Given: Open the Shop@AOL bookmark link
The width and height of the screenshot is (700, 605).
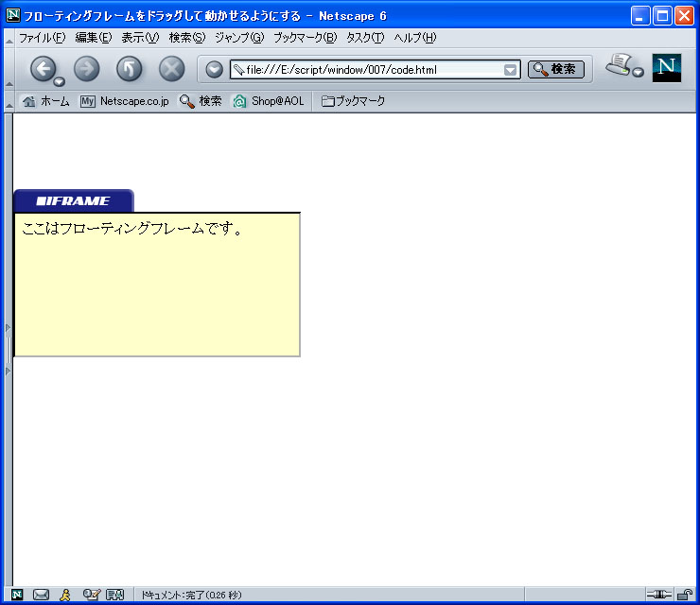Looking at the screenshot, I should pos(269,101).
